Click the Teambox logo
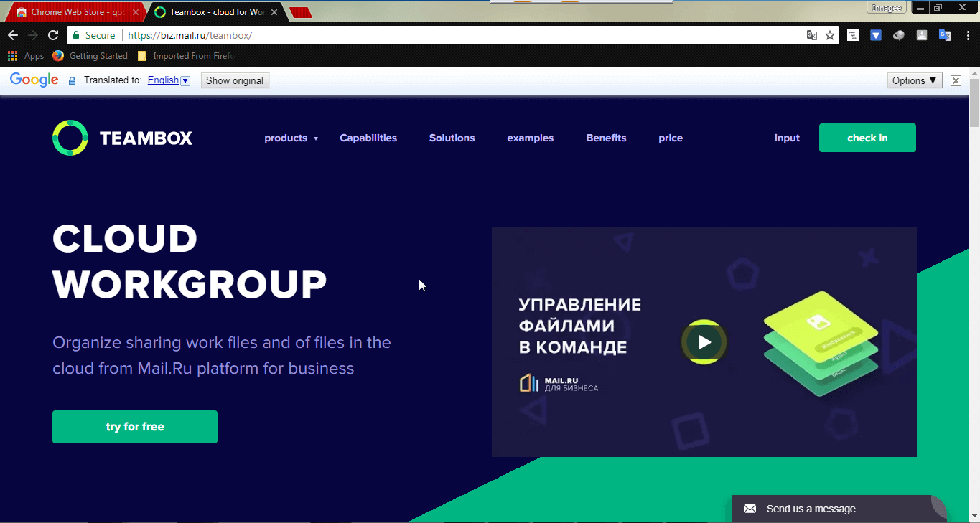Viewport: 980px width, 523px height. pos(122,137)
